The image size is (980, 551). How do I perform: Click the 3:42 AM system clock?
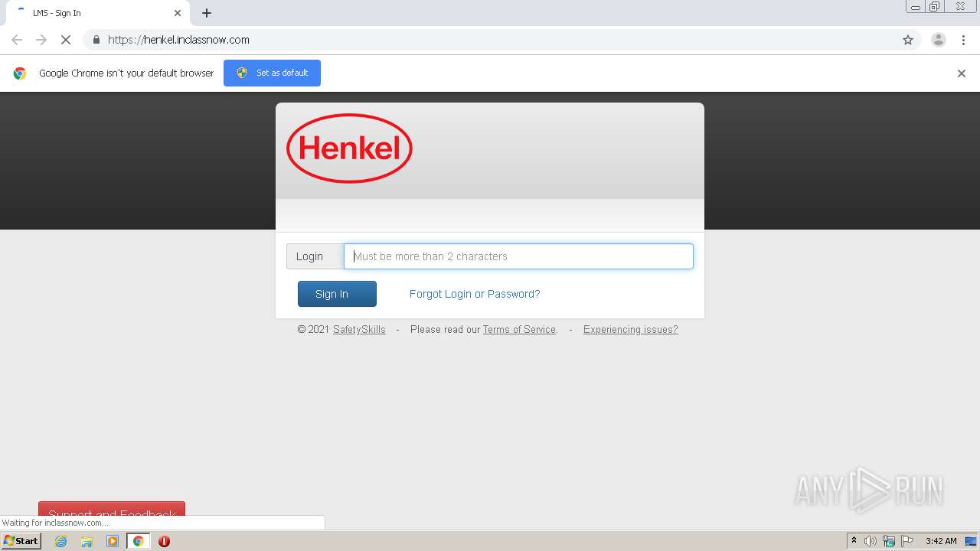pyautogui.click(x=941, y=541)
